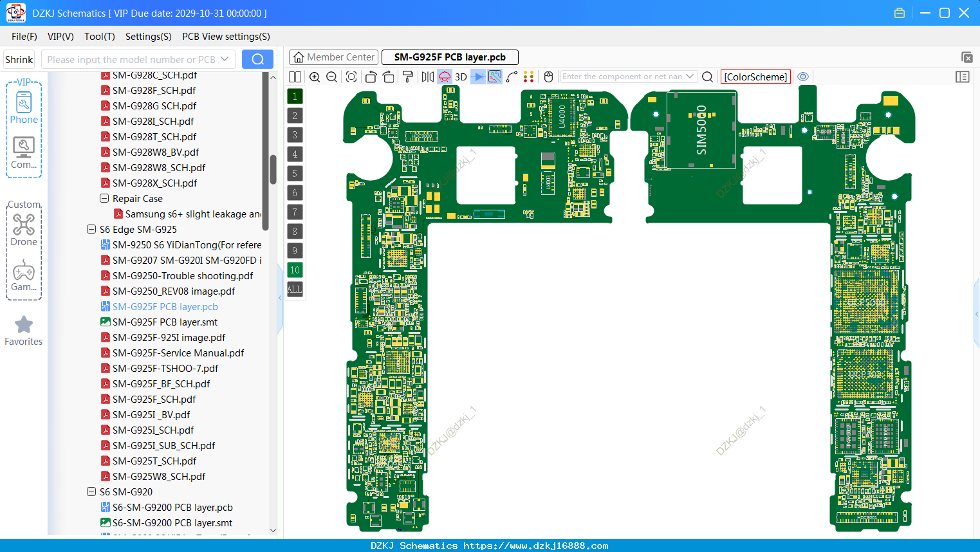The width and height of the screenshot is (980, 552).
Task: Zoom in on the PCB view
Action: click(315, 77)
